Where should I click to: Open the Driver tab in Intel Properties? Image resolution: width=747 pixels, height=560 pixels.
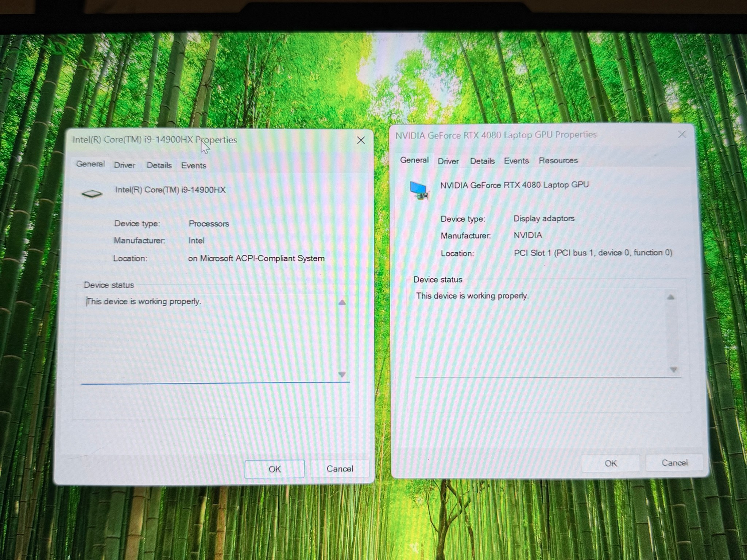[x=124, y=165]
